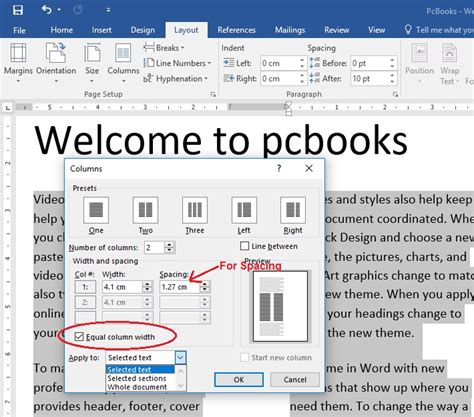The height and width of the screenshot is (417, 474).
Task: Click the Spacing After spinner arrows
Action: pos(392,79)
